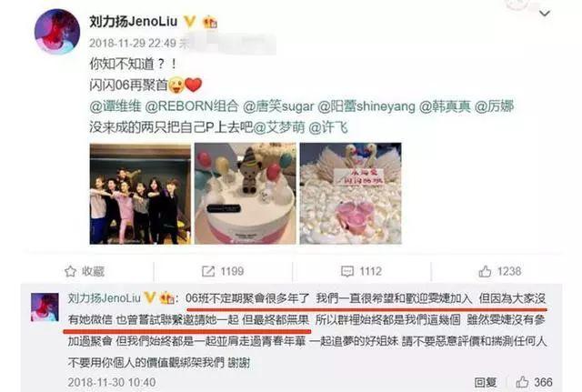
Task: Like the comment with the 366 thumbs-up
Action: 534,382
